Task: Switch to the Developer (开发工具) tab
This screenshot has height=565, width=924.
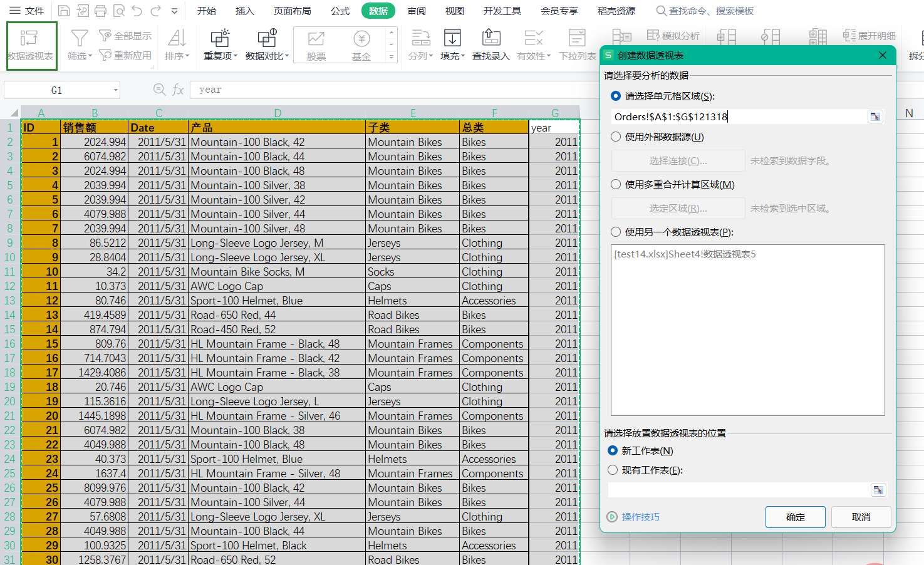Action: (502, 11)
